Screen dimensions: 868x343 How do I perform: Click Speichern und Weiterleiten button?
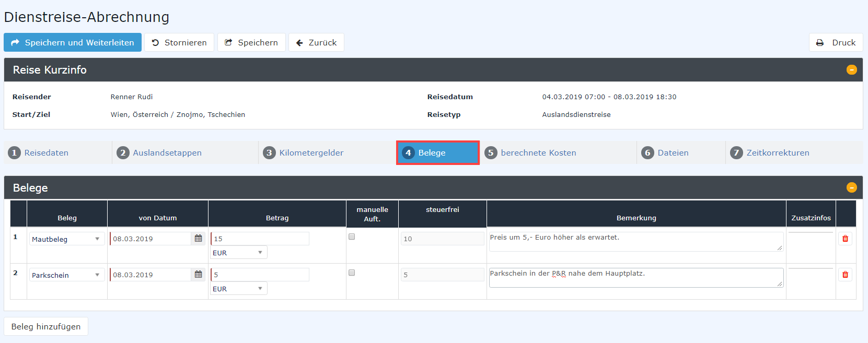pyautogui.click(x=73, y=42)
